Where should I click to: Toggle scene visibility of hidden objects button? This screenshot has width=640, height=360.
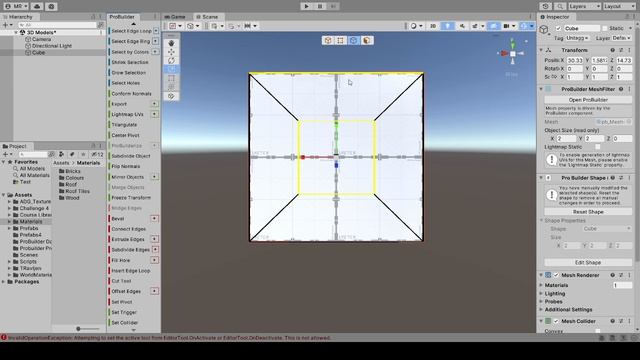click(x=493, y=26)
